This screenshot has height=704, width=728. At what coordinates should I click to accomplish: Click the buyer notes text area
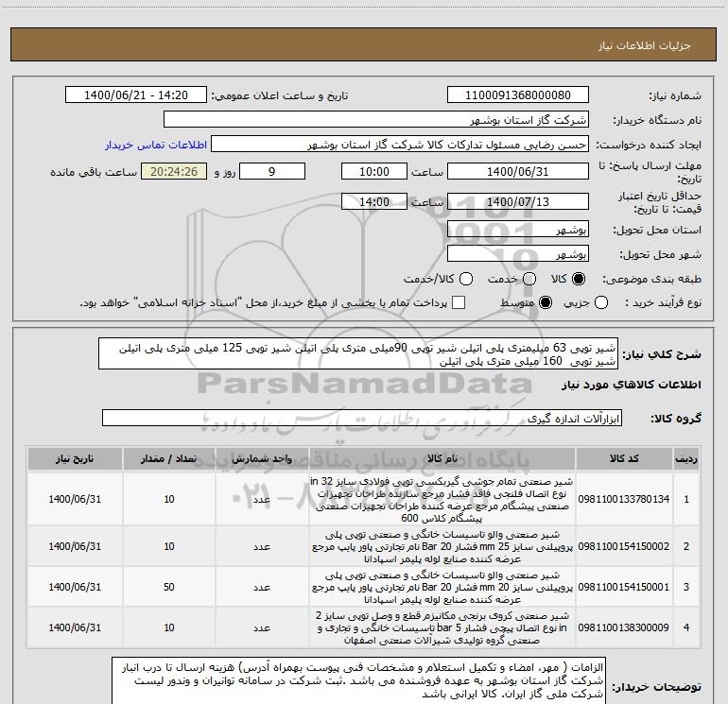[358, 680]
